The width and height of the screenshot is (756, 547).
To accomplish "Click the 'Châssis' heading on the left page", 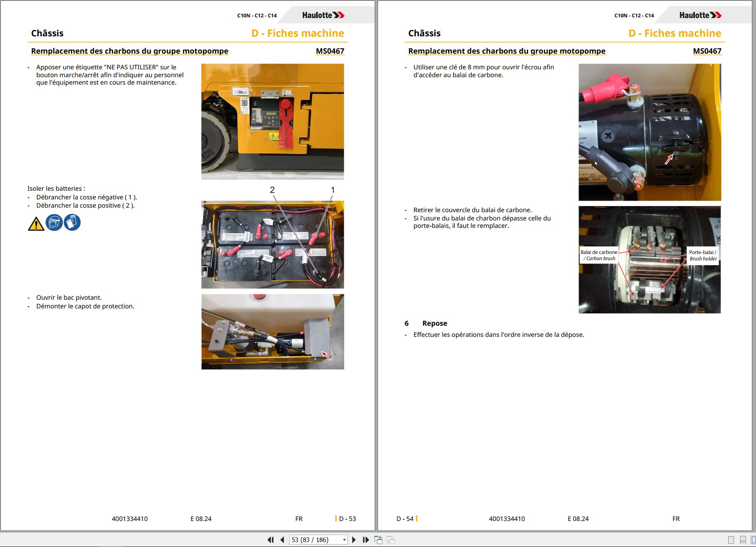I will 47,33.
